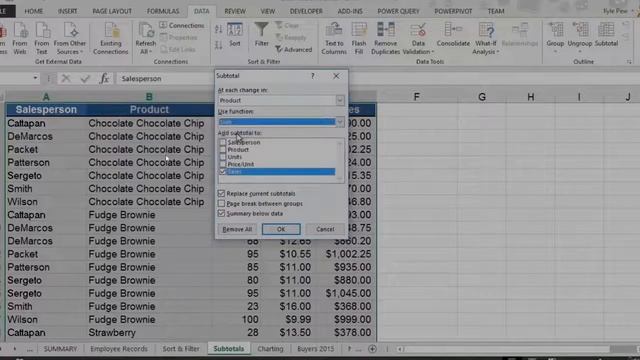Click Remove Duplicates icon
Image resolution: width=640 pixels, height=360 pixels.
coord(385,38)
